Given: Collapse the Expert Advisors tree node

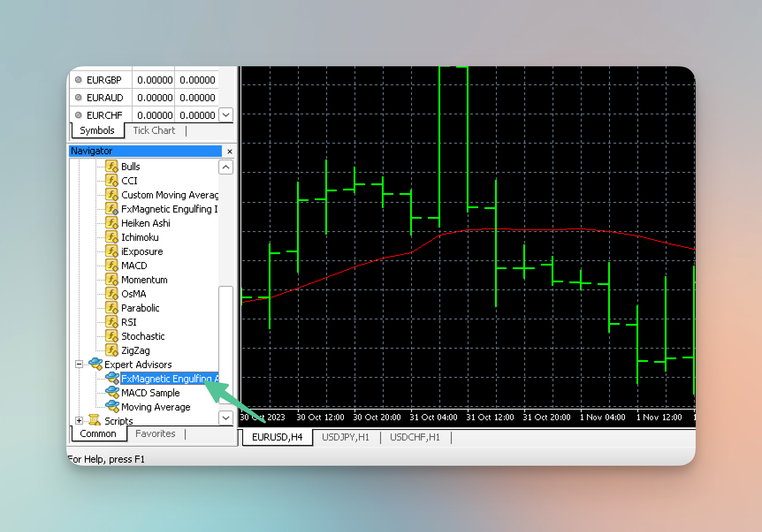Looking at the screenshot, I should coord(79,365).
